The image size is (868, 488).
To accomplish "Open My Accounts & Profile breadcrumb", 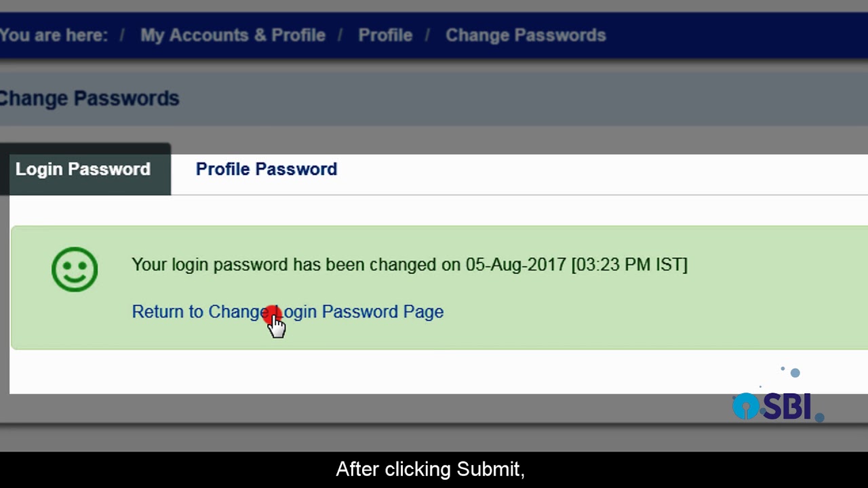I will [x=233, y=35].
